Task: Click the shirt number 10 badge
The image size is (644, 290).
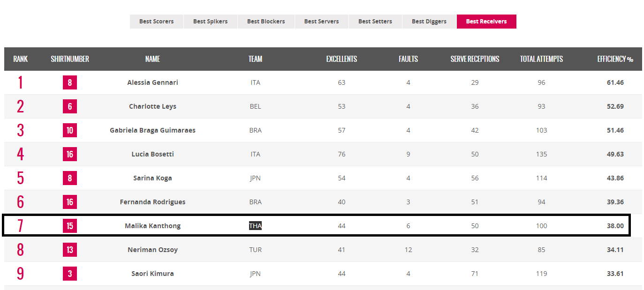Action: pyautogui.click(x=70, y=131)
